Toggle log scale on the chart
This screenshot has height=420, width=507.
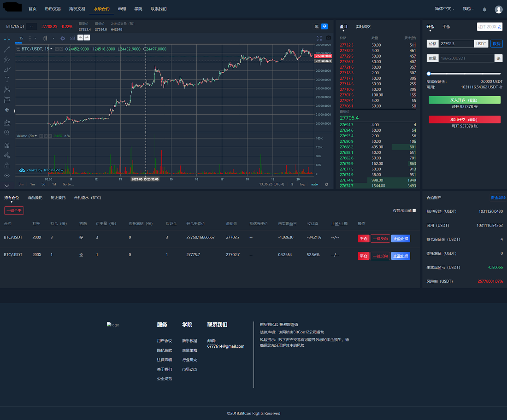[302, 184]
